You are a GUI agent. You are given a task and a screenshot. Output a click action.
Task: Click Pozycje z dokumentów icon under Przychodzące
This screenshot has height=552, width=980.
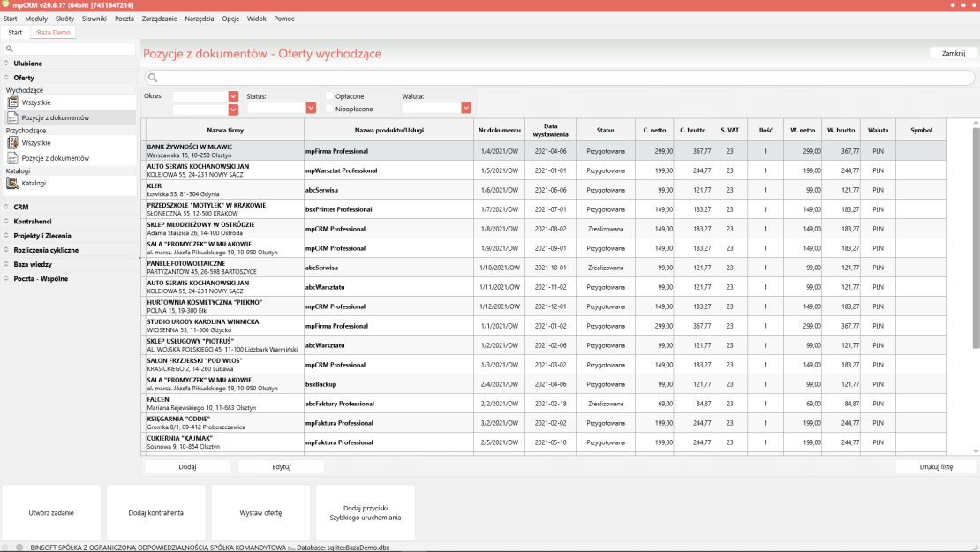12,158
